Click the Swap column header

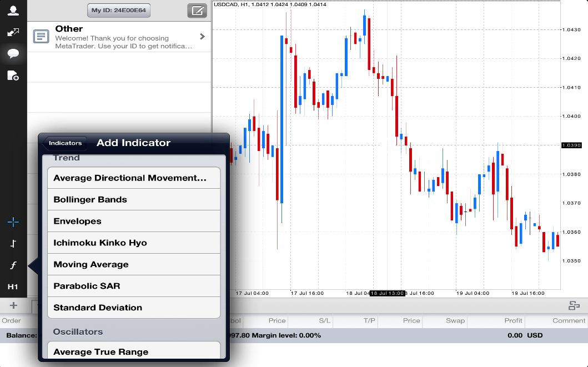[x=455, y=320]
